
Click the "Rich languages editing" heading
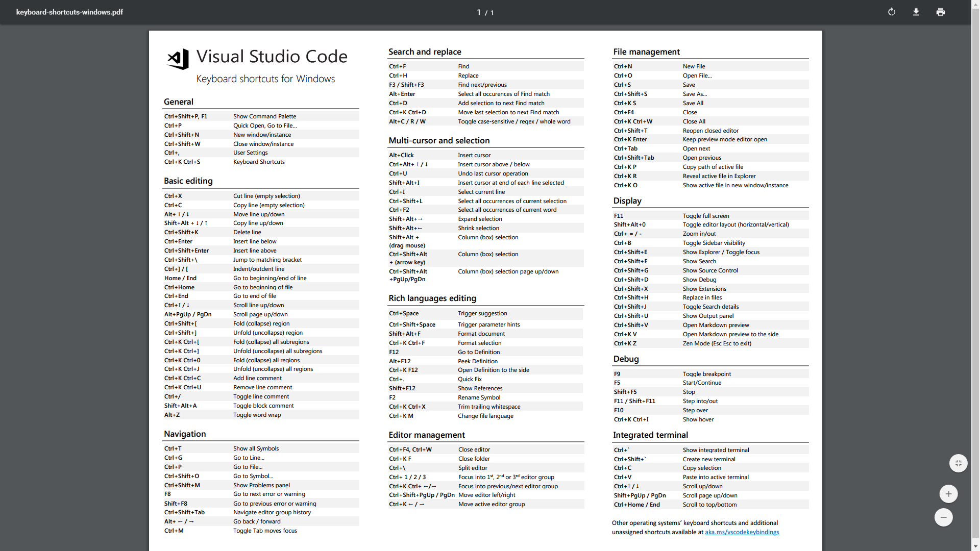(432, 298)
